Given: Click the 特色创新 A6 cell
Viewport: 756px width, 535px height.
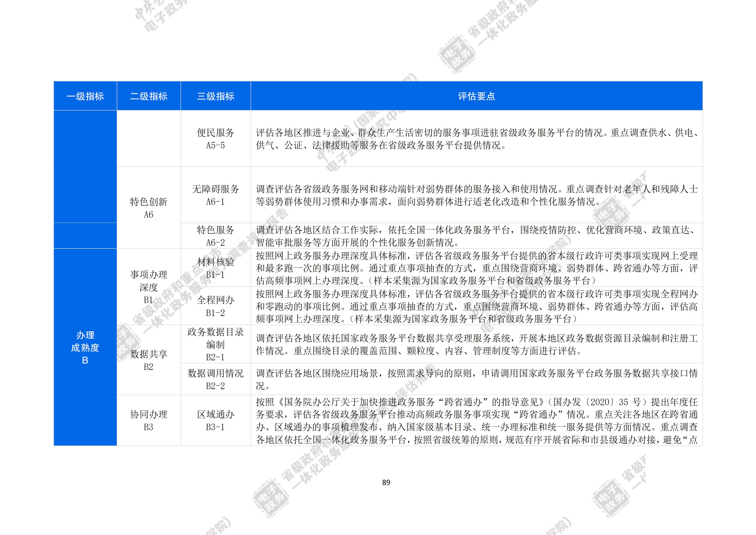Looking at the screenshot, I should [148, 208].
